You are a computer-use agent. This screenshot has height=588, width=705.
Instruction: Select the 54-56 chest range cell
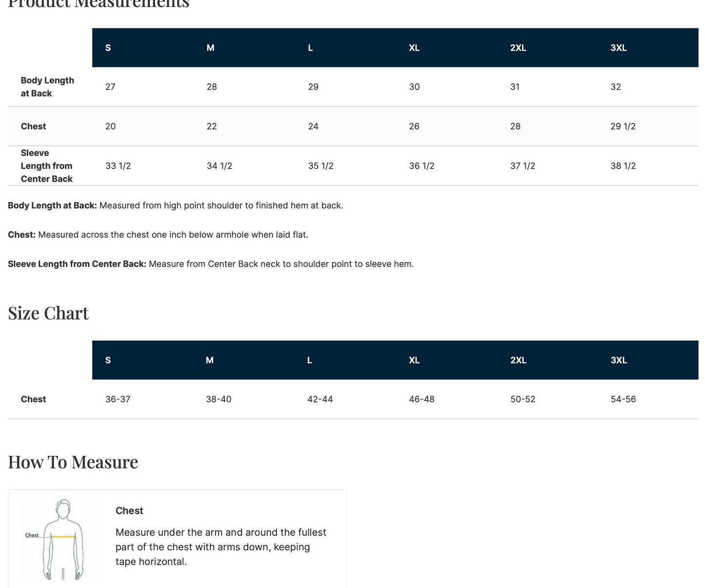pos(624,399)
